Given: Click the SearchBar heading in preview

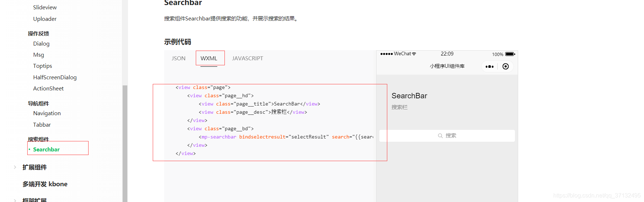Looking at the screenshot, I should click(x=409, y=96).
